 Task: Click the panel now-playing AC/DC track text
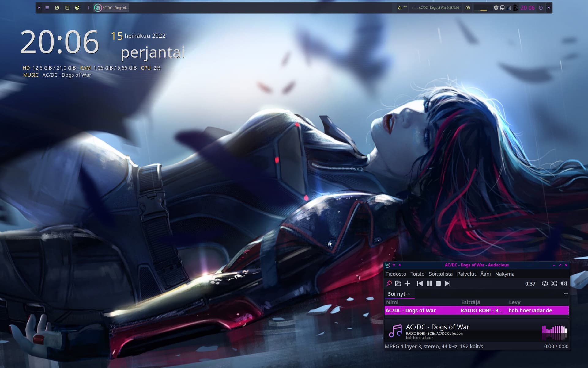tap(439, 8)
